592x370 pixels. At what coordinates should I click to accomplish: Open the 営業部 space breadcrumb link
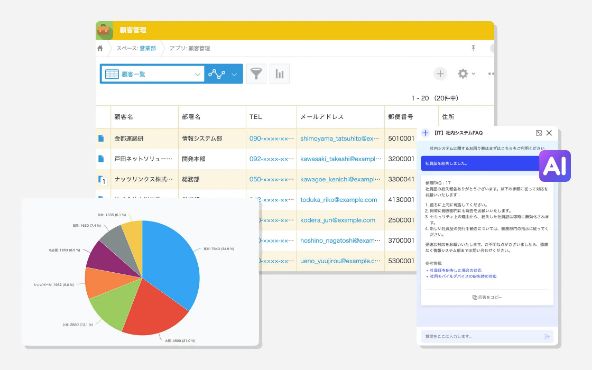[148, 48]
